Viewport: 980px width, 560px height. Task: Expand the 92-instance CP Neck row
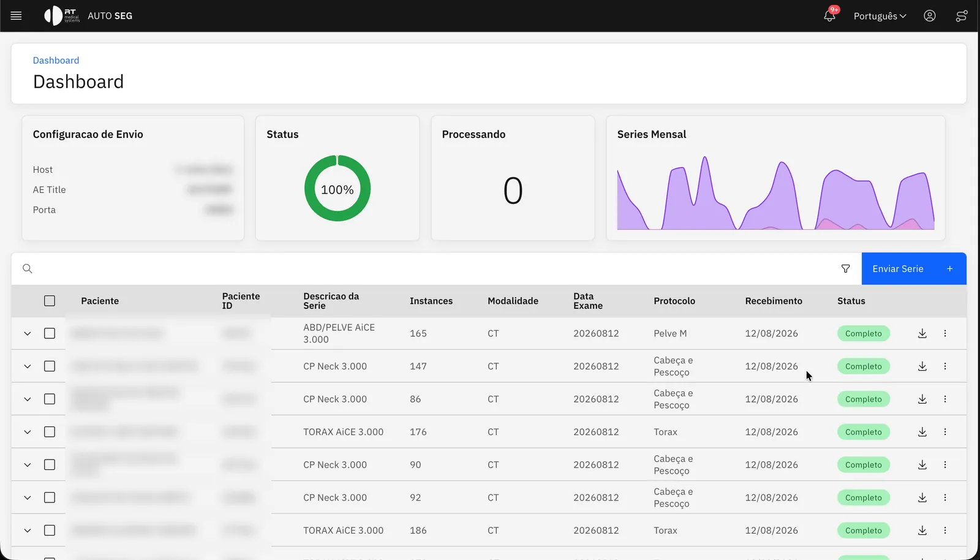pos(28,498)
